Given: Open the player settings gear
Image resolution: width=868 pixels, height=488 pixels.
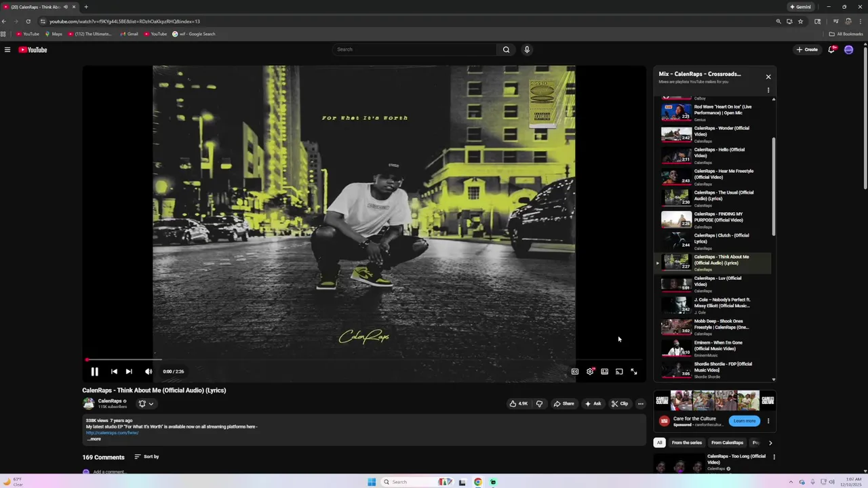Looking at the screenshot, I should click(x=590, y=371).
